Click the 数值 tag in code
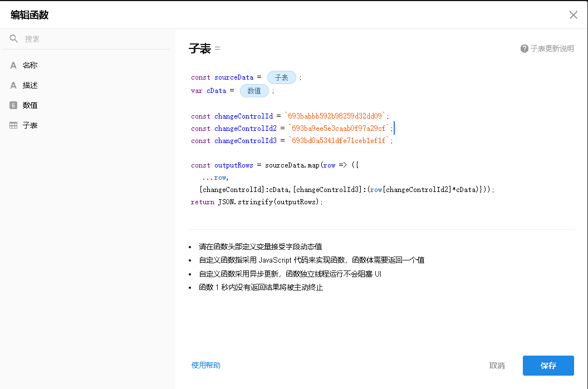 [254, 91]
